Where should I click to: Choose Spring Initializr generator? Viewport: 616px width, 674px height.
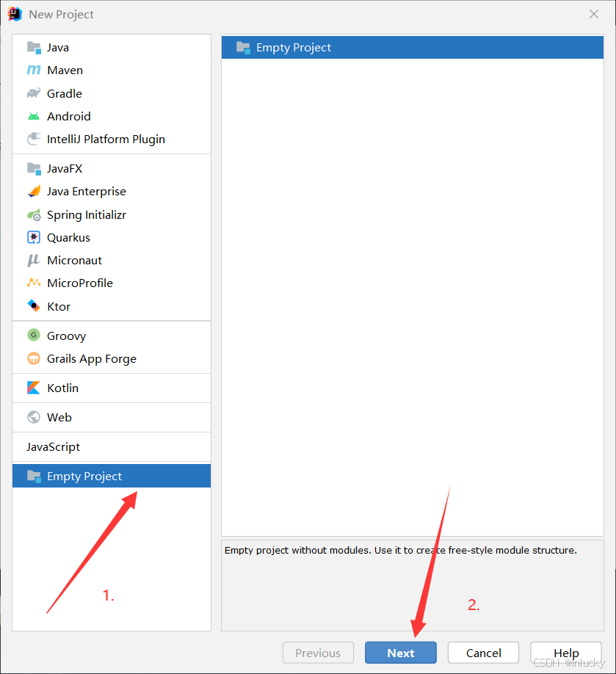click(87, 215)
